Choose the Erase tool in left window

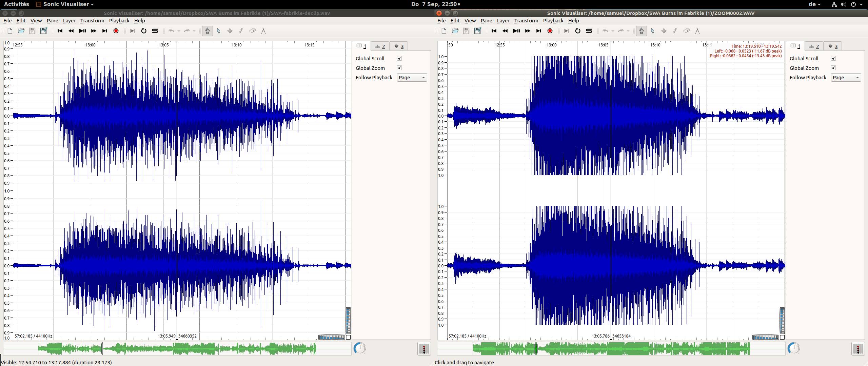[x=252, y=31]
